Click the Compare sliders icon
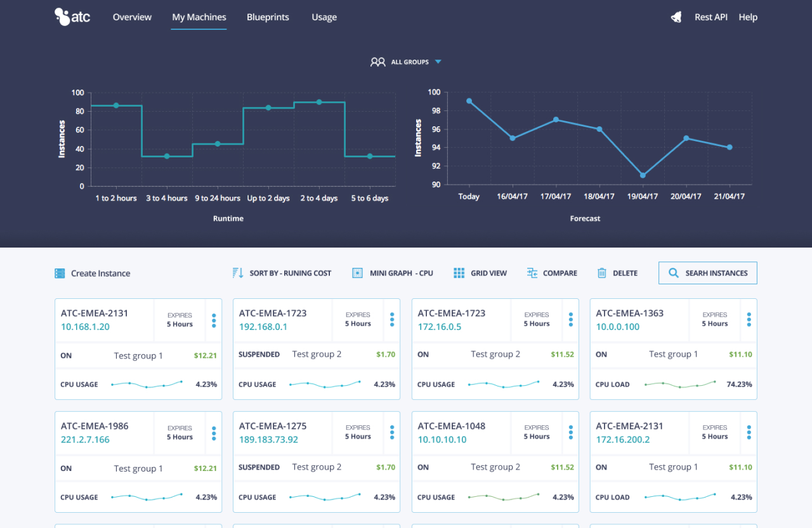 point(532,273)
